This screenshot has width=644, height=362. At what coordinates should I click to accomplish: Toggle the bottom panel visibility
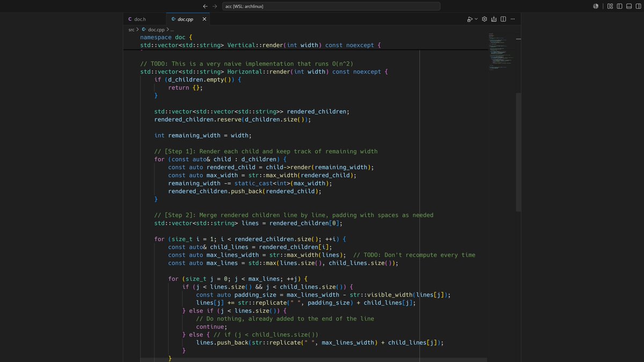tap(629, 6)
